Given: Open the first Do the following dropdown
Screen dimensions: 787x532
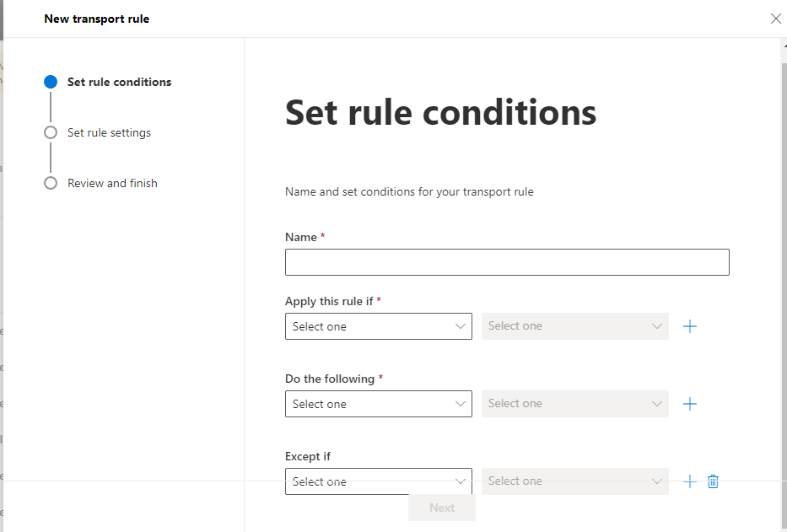Looking at the screenshot, I should 379,404.
